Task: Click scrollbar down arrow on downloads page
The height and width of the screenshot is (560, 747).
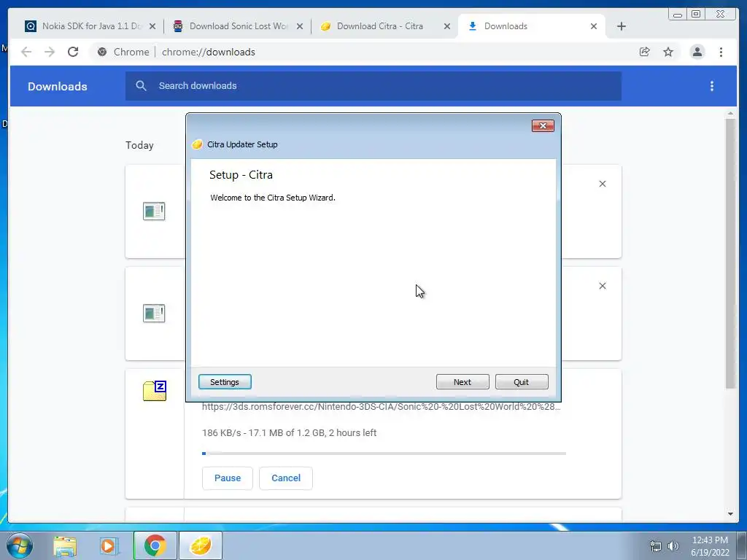Action: (730, 514)
